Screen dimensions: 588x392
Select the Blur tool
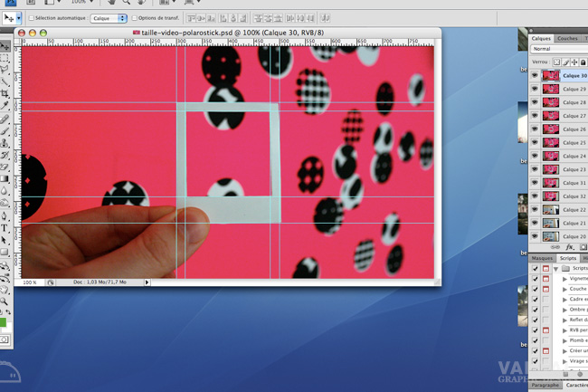coord(5,191)
